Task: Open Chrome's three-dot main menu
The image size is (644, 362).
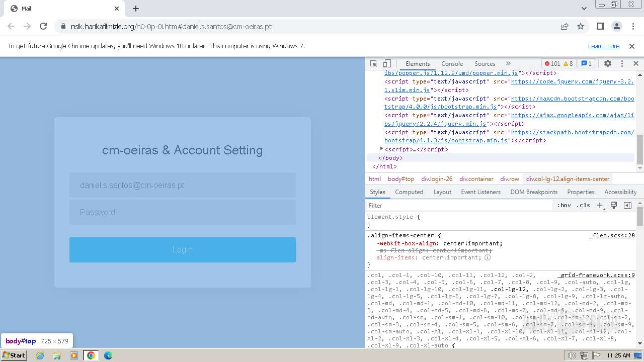Action: (632, 26)
